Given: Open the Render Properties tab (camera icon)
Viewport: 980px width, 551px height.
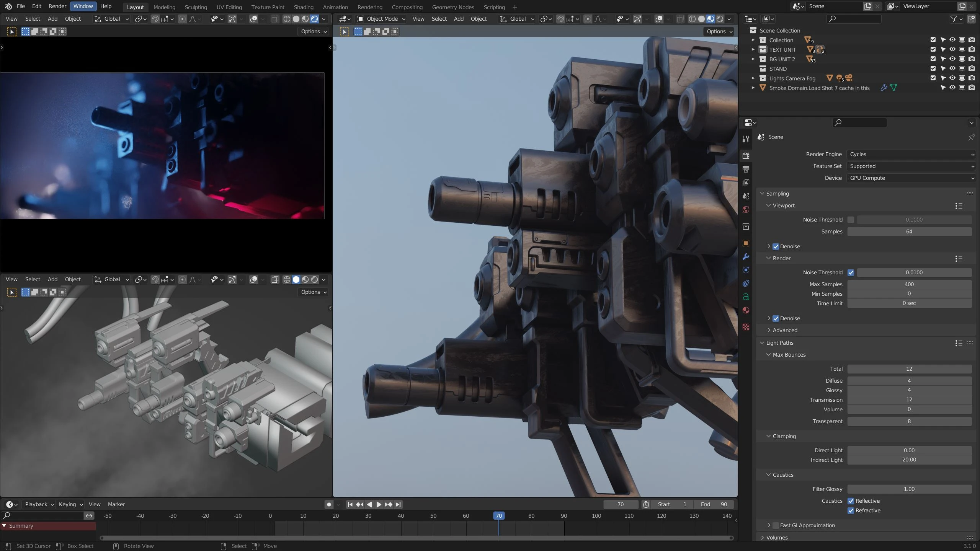Looking at the screenshot, I should point(746,156).
